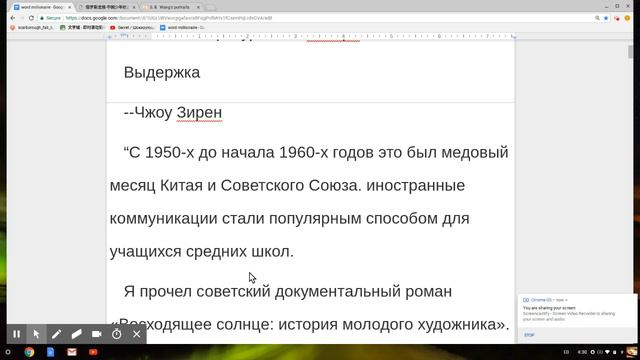
Task: Click the word документальный in the document
Action: tap(338, 291)
